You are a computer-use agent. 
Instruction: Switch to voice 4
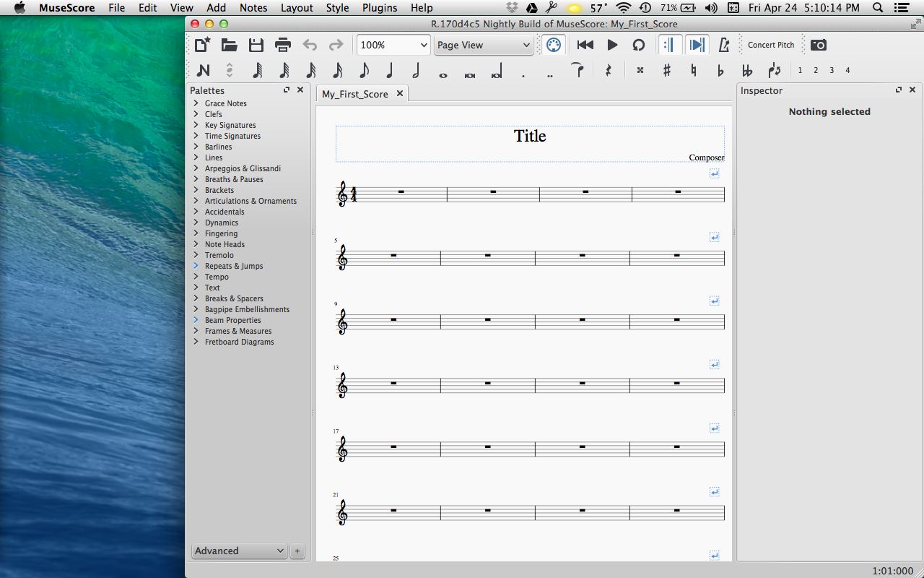click(x=847, y=70)
